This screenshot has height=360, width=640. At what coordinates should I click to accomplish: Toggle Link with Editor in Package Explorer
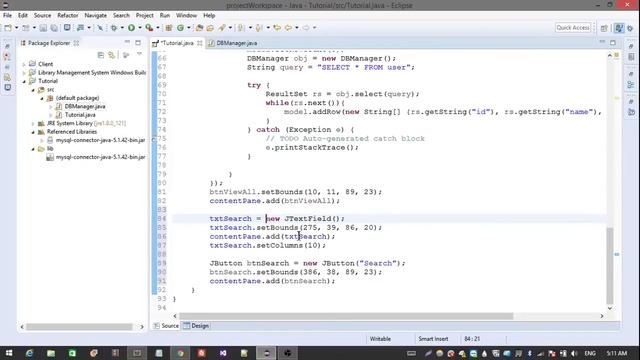pos(111,55)
